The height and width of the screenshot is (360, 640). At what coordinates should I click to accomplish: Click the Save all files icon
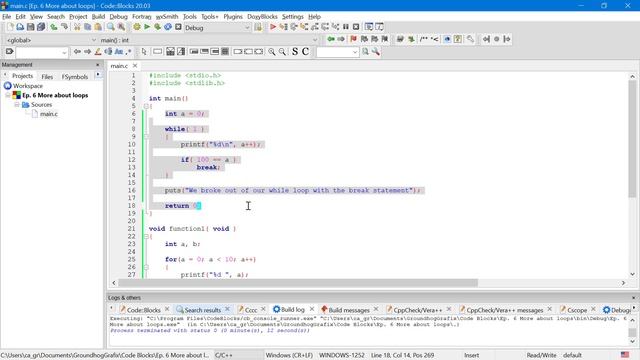point(41,27)
